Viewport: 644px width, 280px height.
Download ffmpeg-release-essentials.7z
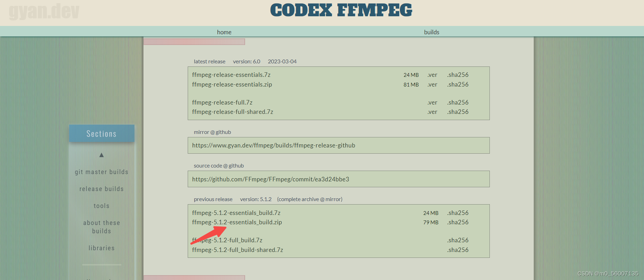click(231, 75)
